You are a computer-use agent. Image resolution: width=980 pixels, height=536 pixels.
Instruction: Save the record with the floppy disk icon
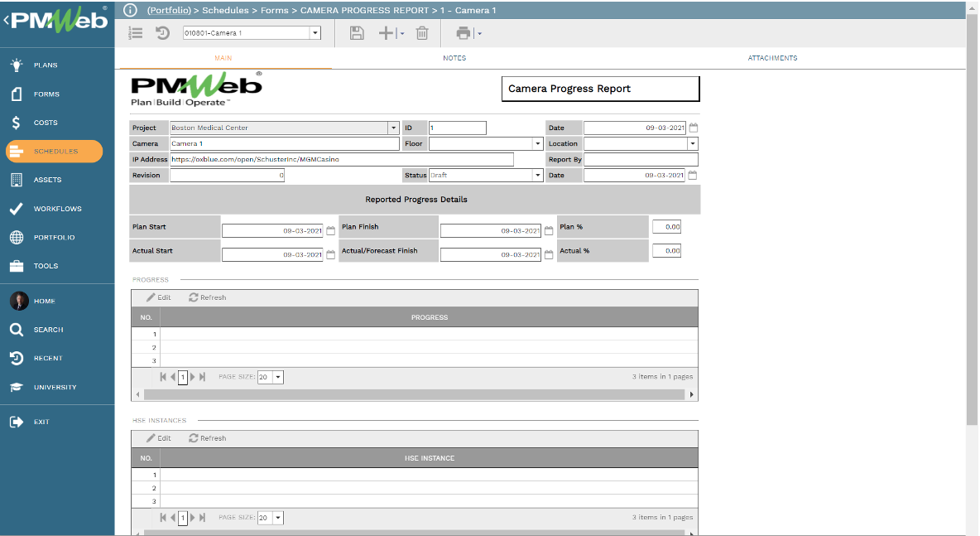[357, 33]
